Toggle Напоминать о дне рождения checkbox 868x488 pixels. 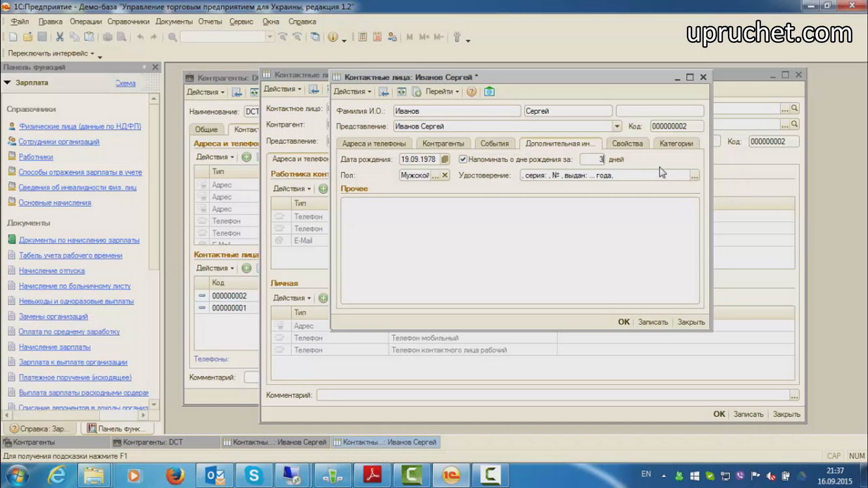point(463,159)
